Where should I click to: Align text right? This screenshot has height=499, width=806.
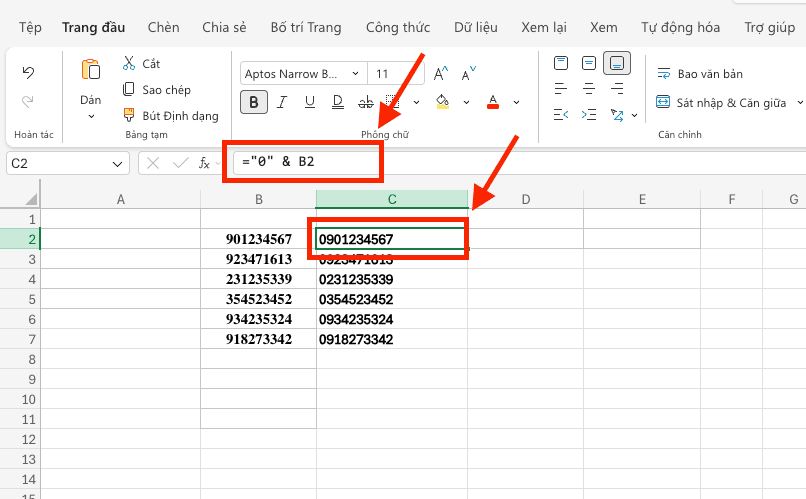[x=617, y=89]
